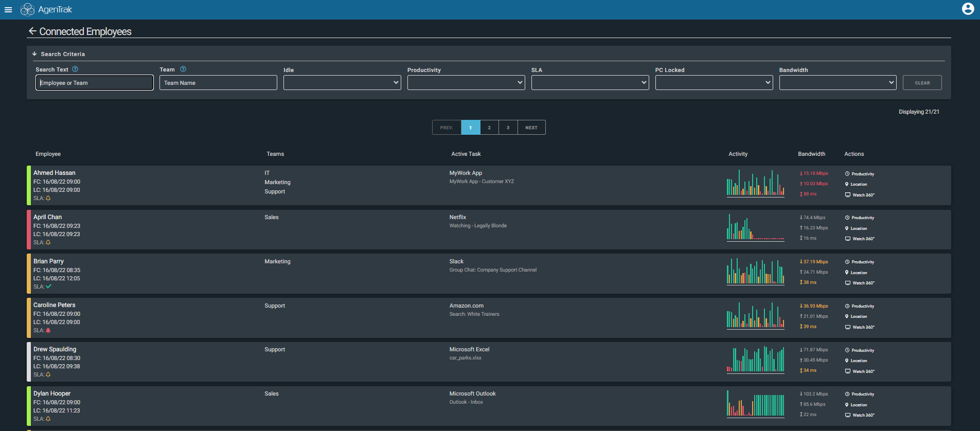Viewport: 980px width, 431px height.
Task: Open Productivity for Caroline Peters
Action: pos(860,306)
